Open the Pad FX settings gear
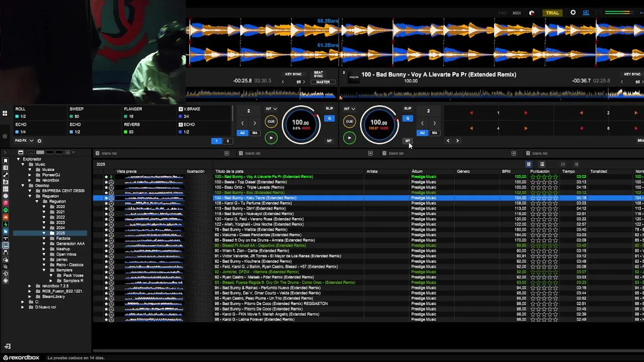Screen dimensions: 644x362 pos(39,141)
